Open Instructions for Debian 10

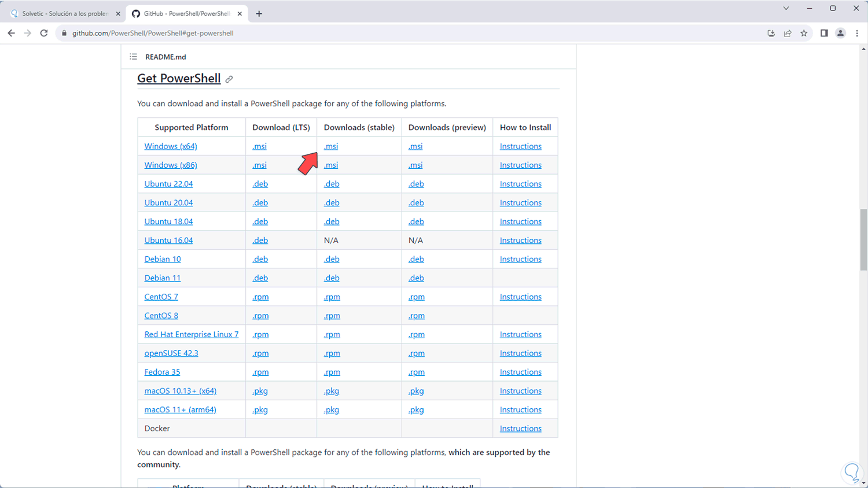click(521, 259)
